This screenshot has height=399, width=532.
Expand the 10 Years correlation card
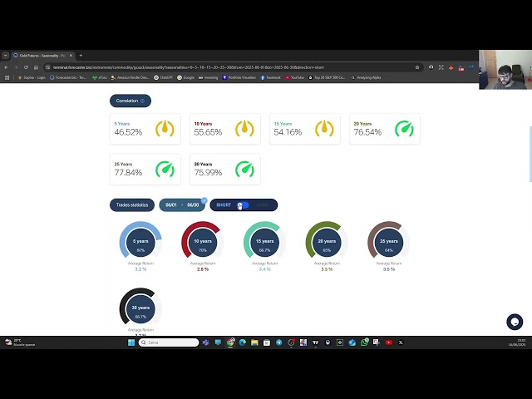pyautogui.click(x=223, y=129)
